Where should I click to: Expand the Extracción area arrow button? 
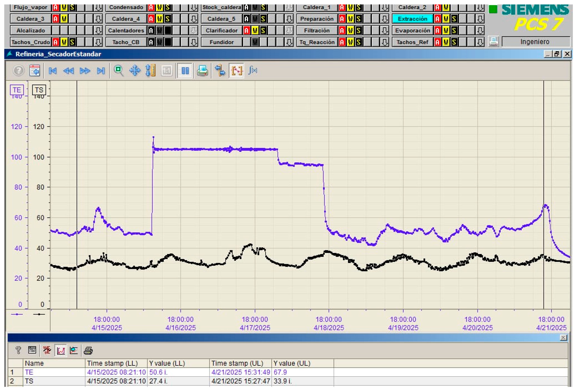(x=480, y=19)
